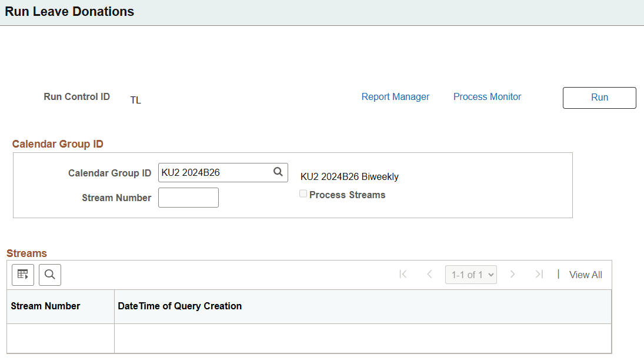Screen dimensions: 644x364
Task: Click View All in Streams grid
Action: 586,275
